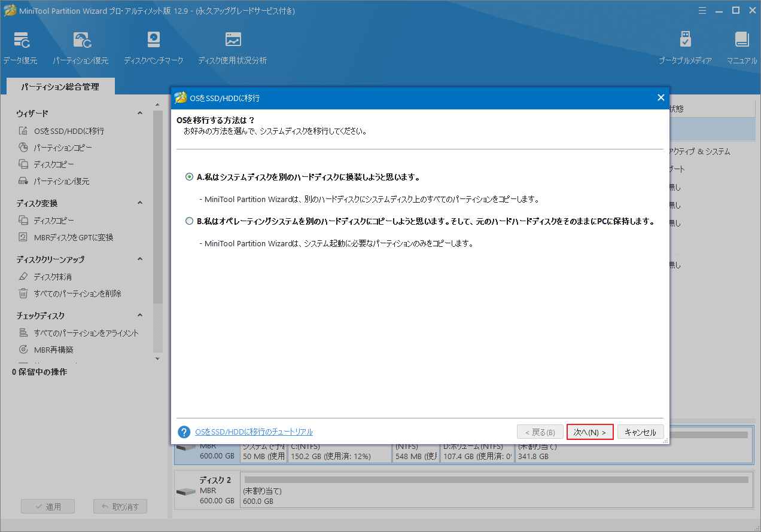Switch to パーティション総合管理 tab
The width and height of the screenshot is (761, 532).
click(x=60, y=87)
